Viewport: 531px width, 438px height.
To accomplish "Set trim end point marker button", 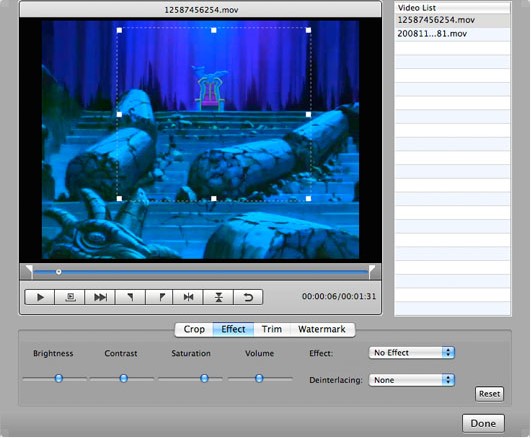I will coord(160,297).
